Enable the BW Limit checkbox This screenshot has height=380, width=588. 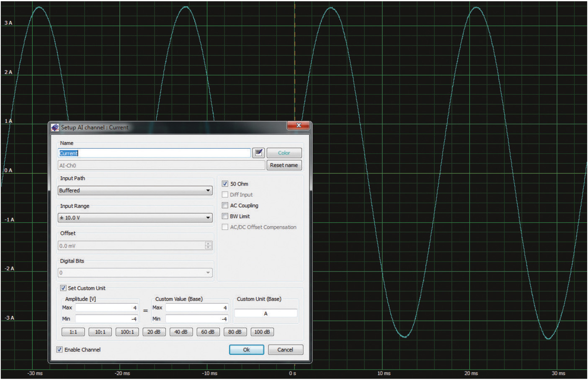point(225,216)
